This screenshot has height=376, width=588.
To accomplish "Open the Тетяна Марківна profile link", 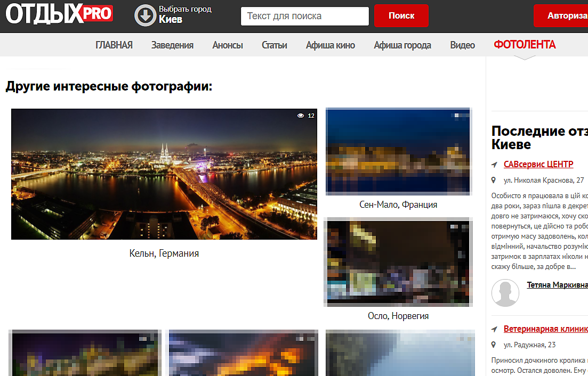I will [557, 285].
